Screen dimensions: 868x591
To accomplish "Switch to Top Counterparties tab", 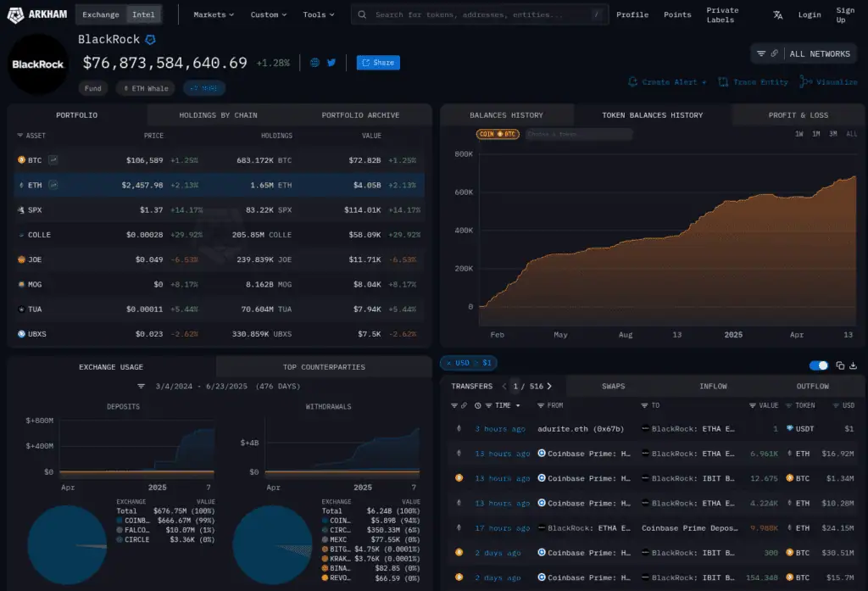I will pos(324,367).
